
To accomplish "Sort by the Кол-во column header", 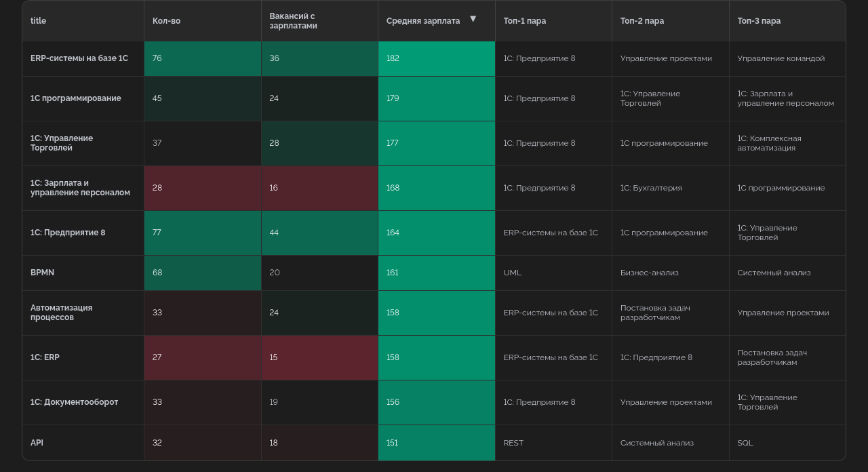I will (x=166, y=21).
